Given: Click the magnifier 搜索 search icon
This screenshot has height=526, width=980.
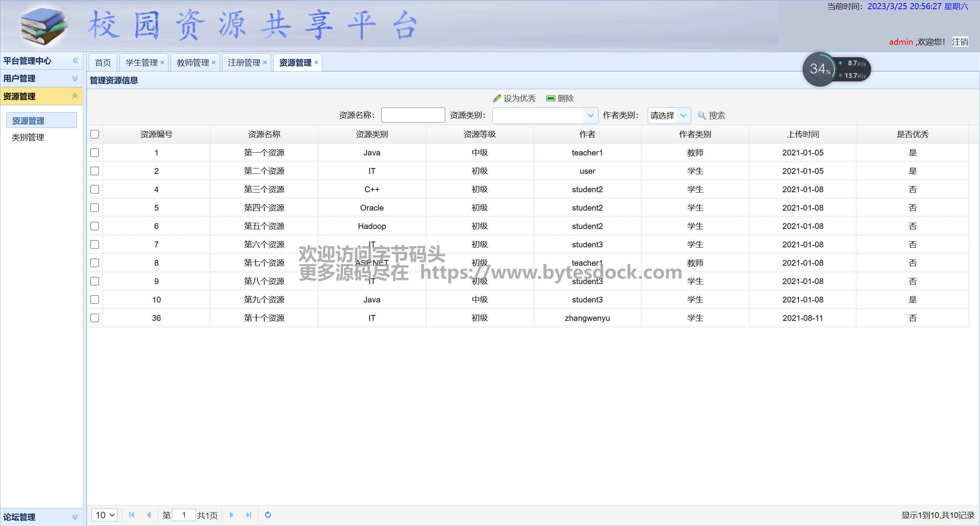Looking at the screenshot, I should [x=702, y=115].
